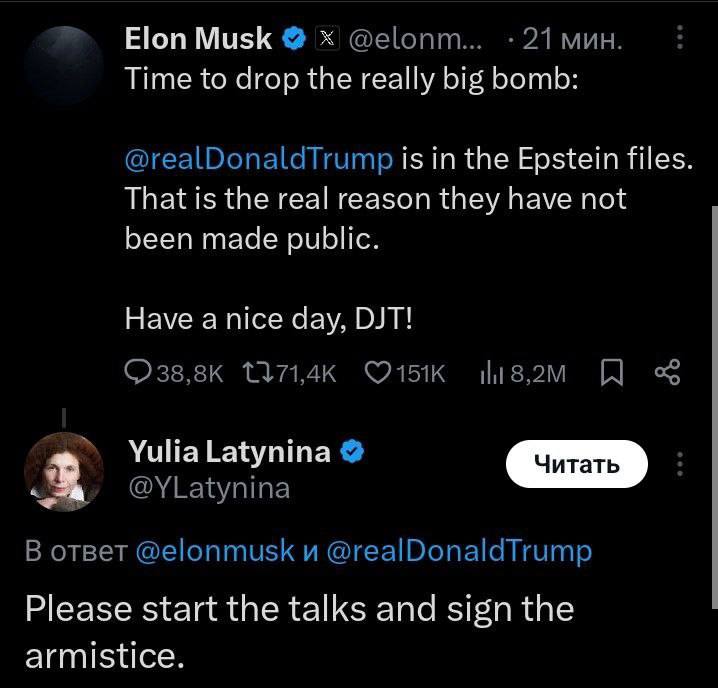The height and width of the screenshot is (688, 718).
Task: Click the Читать follow button
Action: click(576, 464)
